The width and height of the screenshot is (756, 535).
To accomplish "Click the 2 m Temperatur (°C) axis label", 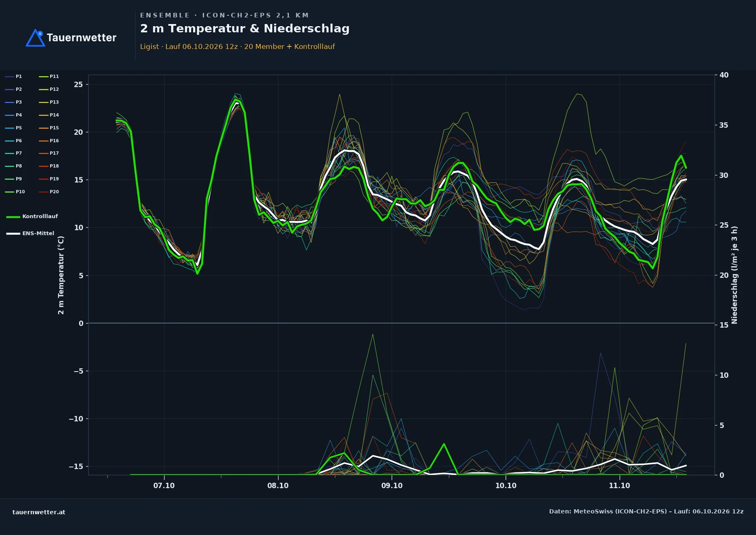I will pos(61,275).
